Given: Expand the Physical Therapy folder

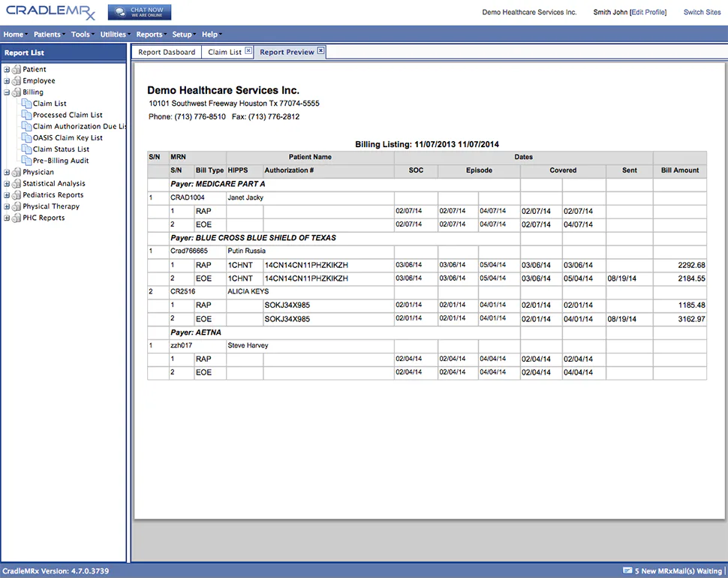Looking at the screenshot, I should [7, 206].
